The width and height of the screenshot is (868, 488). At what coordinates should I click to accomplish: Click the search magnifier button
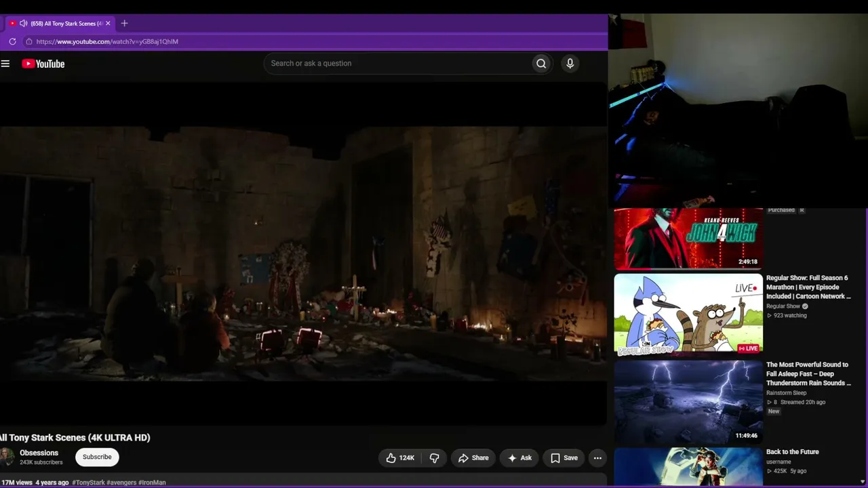tap(541, 64)
